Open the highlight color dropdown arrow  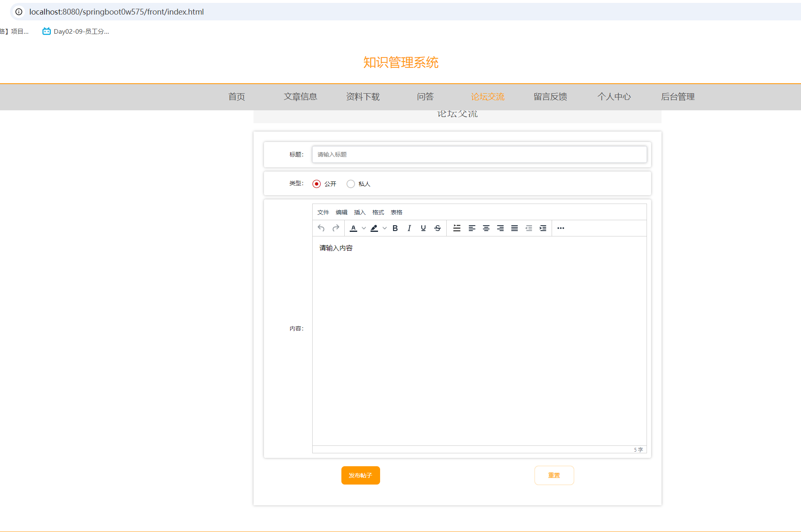click(384, 228)
